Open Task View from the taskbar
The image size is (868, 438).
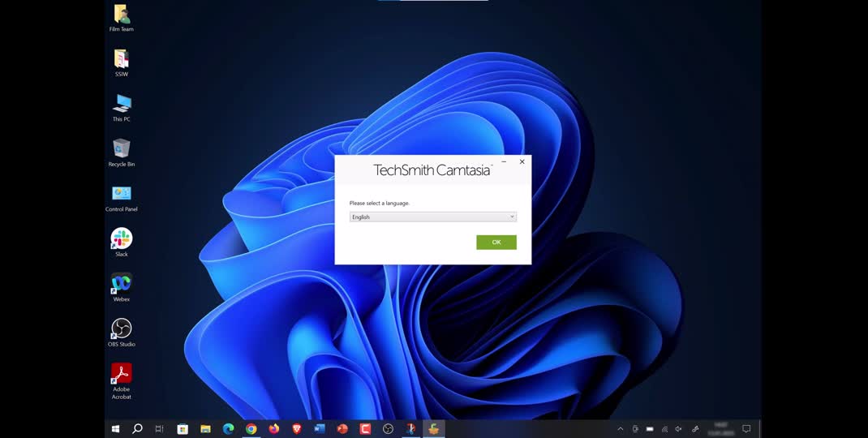(x=160, y=428)
